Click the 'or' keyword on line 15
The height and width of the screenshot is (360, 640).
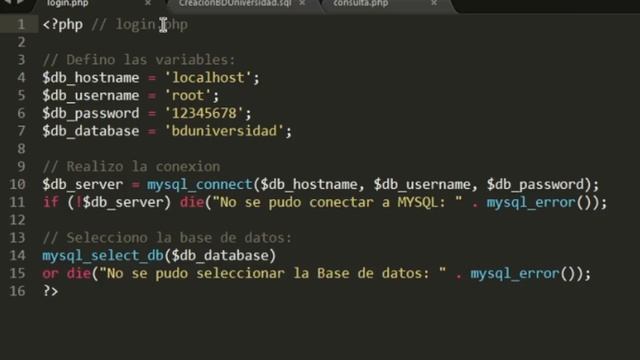tap(51, 273)
